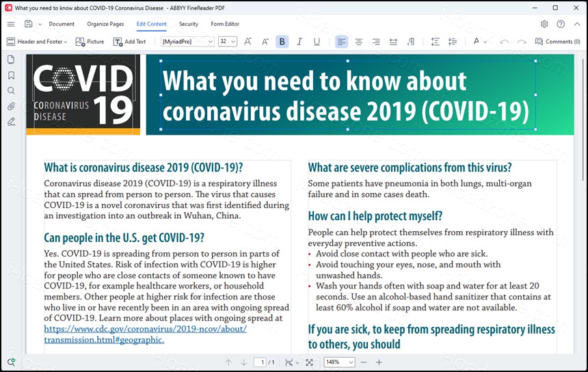Open the paragraph spacing control
This screenshot has height=372, width=588.
(453, 42)
